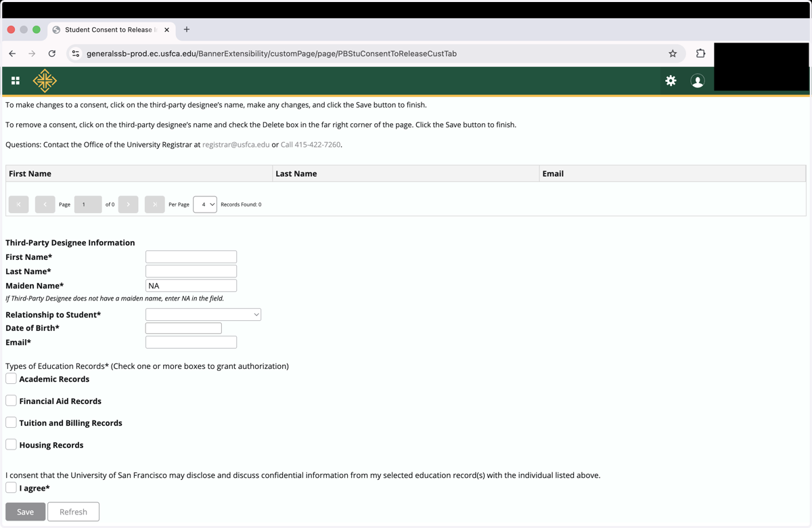
Task: Open the browser extensions puzzle icon
Action: pos(700,53)
